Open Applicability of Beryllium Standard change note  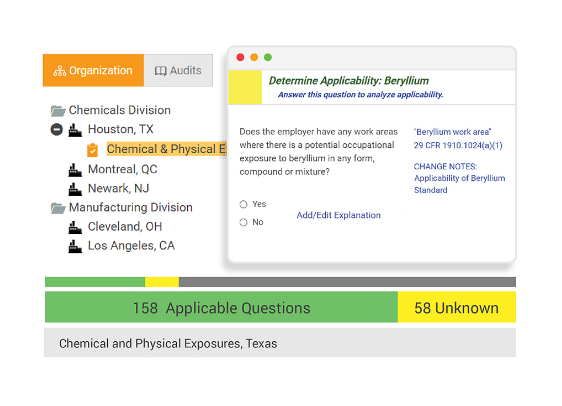coord(459,184)
